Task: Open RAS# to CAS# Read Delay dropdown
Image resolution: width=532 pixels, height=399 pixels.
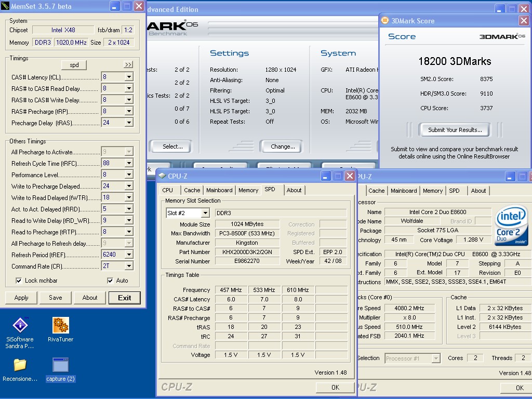Action: click(x=129, y=88)
